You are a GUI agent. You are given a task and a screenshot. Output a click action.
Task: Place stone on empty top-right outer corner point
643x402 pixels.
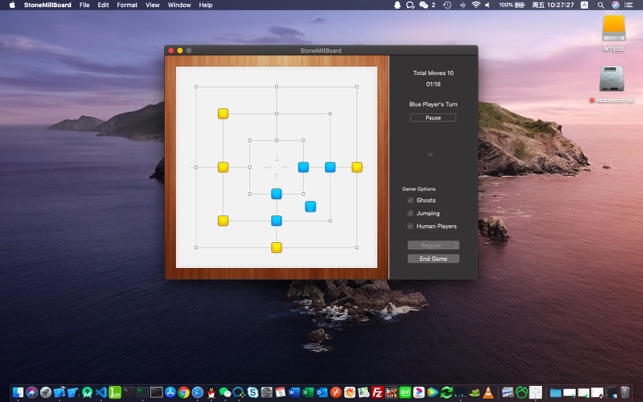[357, 87]
